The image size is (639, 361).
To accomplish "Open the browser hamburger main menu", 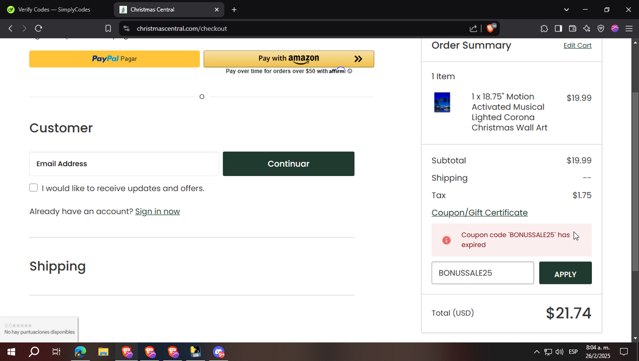I will [629, 29].
